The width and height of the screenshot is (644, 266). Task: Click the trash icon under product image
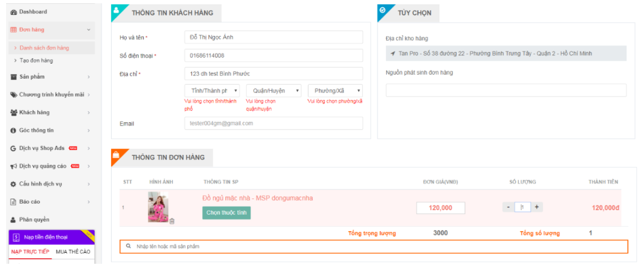tap(172, 221)
